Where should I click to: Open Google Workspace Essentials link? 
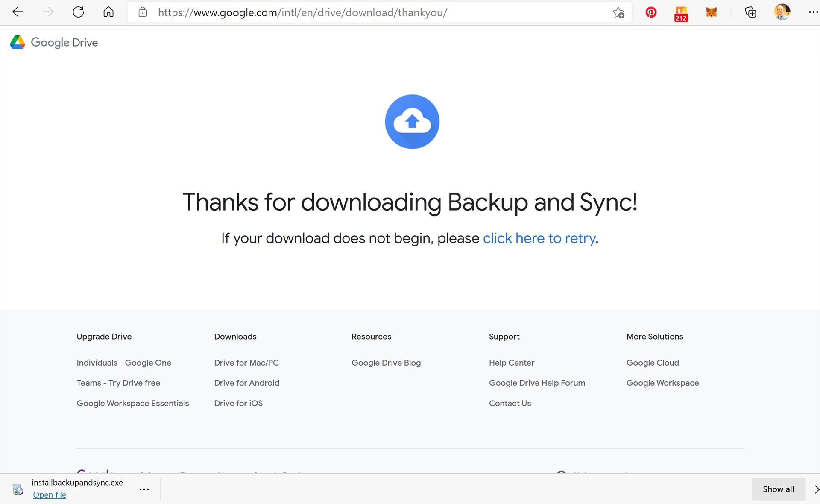click(132, 403)
